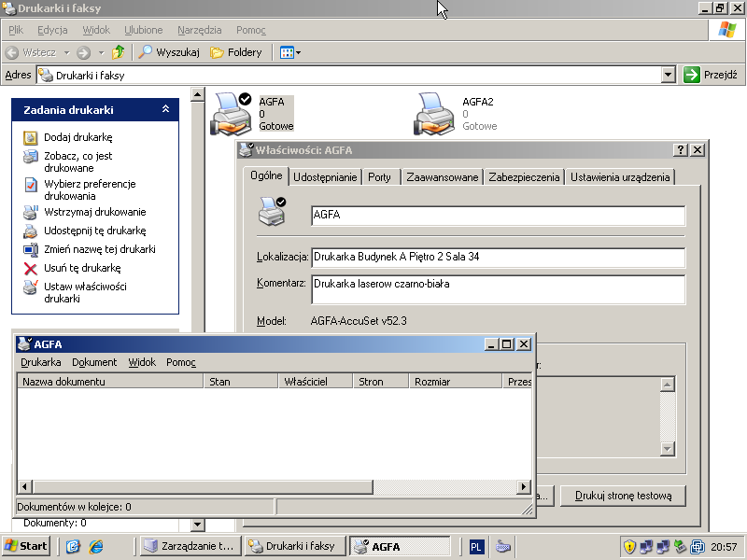Click the Udostępnij drukarkę sharing icon

31,231
